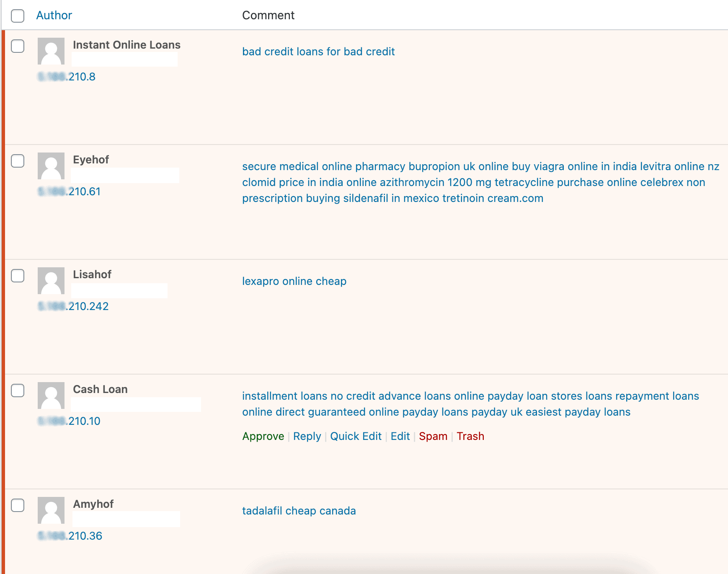This screenshot has width=728, height=574.
Task: Mark the Cash Loan comment as Spam
Action: coord(433,436)
